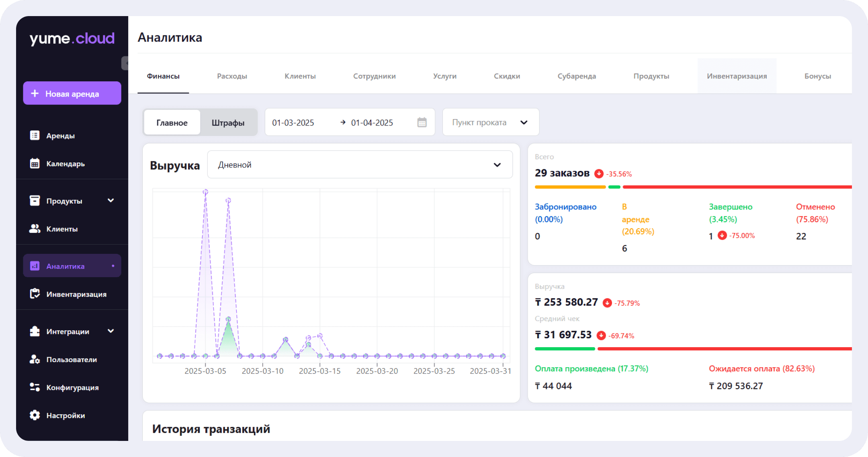This screenshot has height=457, width=868.
Task: Expand the Продукты sidebar submenu chevron
Action: [111, 200]
